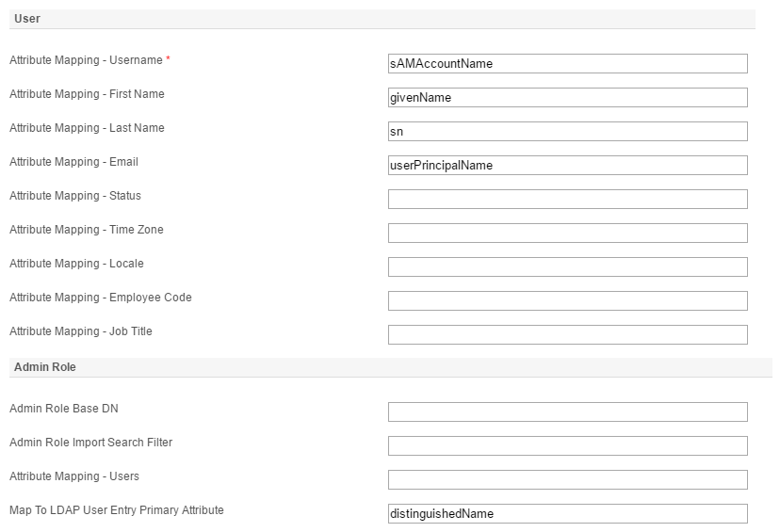Click the Admin Role Import Search Filter field
Viewport: 780px width, 532px height.
[x=567, y=446]
